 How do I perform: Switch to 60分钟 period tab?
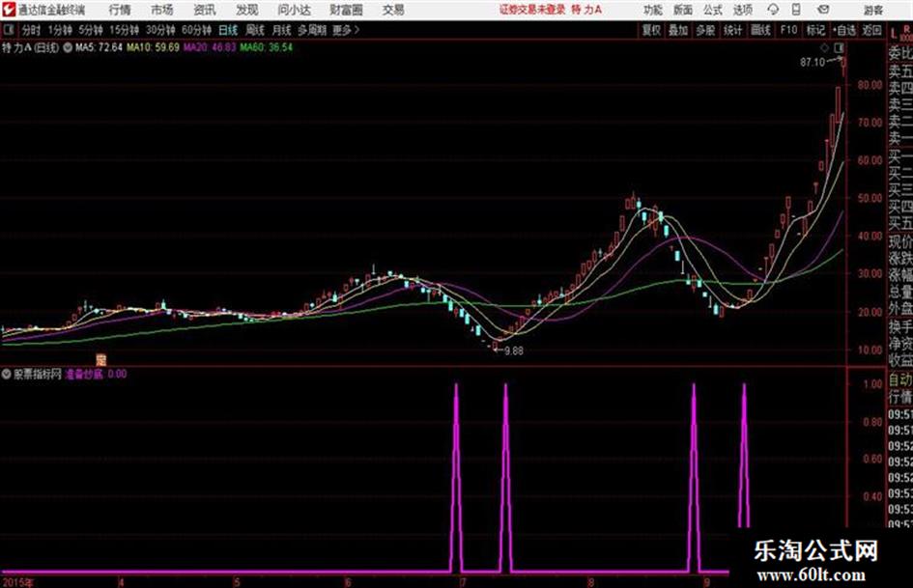[196, 30]
